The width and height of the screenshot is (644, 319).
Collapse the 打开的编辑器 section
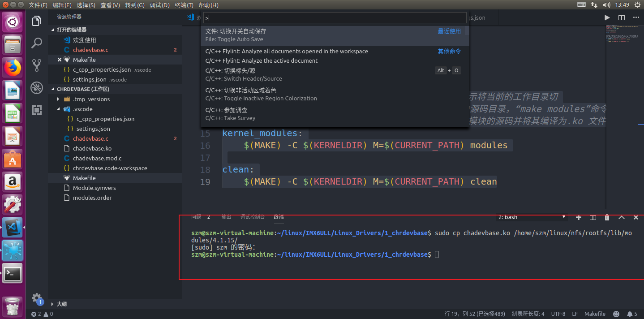115,30
